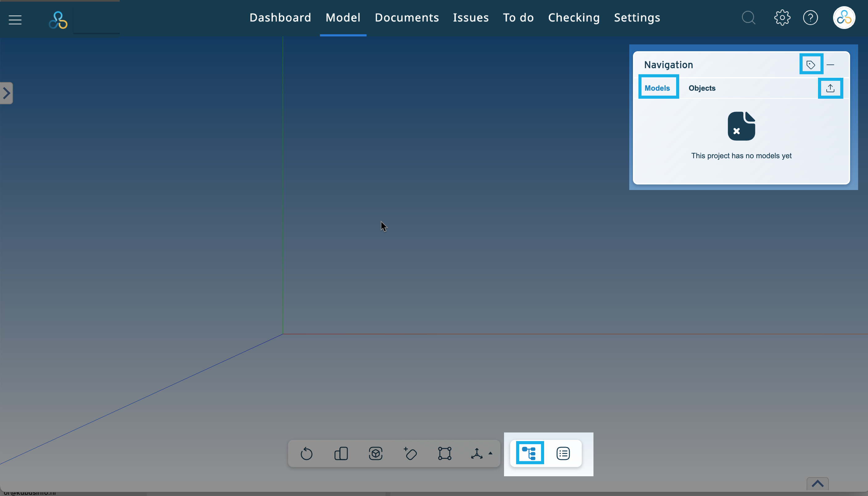Select the Models tab in Navigation
868x496 pixels.
657,88
